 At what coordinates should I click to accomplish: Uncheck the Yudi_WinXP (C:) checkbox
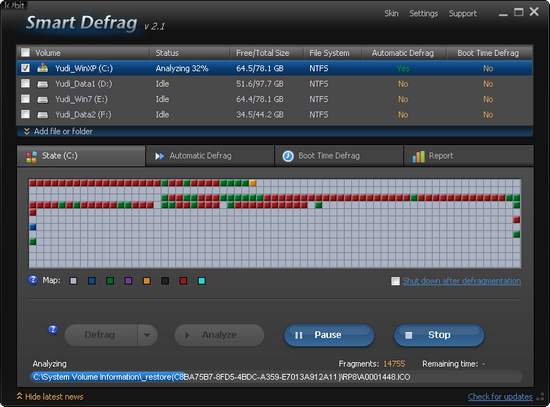[x=25, y=68]
